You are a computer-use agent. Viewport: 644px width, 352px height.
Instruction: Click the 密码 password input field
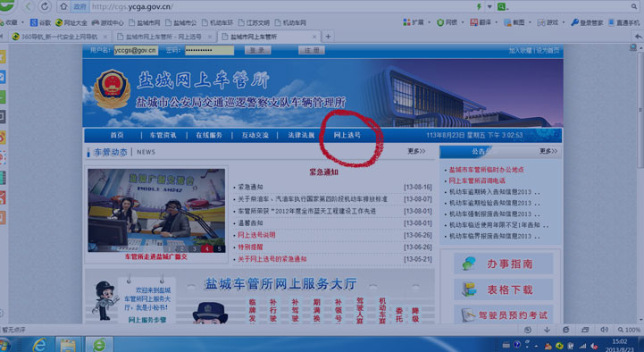point(210,50)
